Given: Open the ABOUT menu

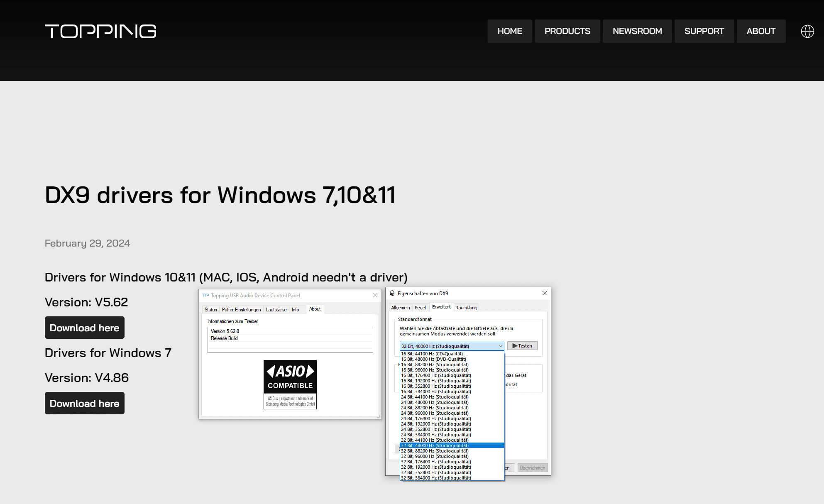Looking at the screenshot, I should [x=761, y=31].
